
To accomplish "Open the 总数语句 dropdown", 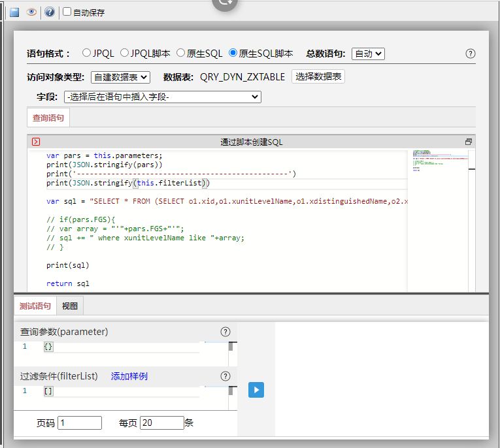I will coord(368,54).
